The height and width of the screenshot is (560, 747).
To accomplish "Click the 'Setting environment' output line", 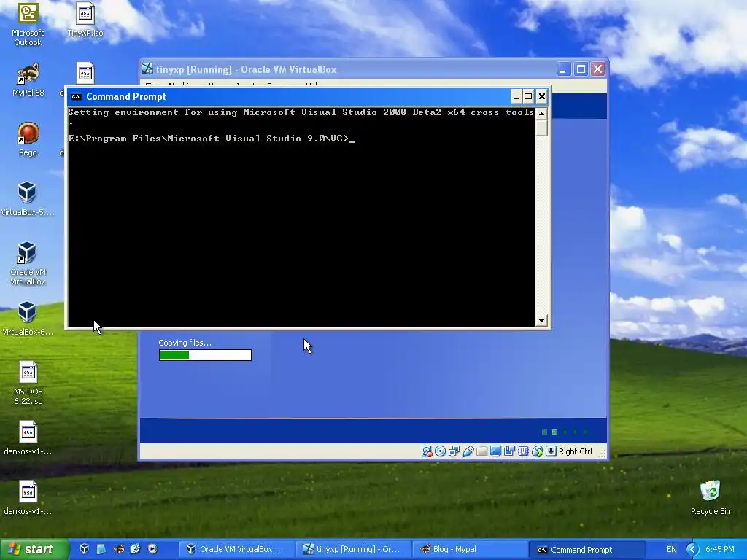I will (x=301, y=112).
